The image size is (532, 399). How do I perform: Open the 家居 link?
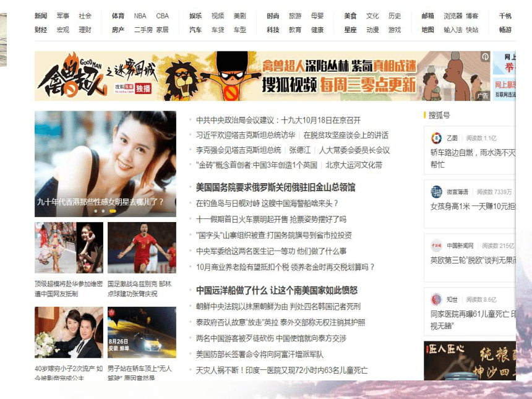(x=162, y=30)
